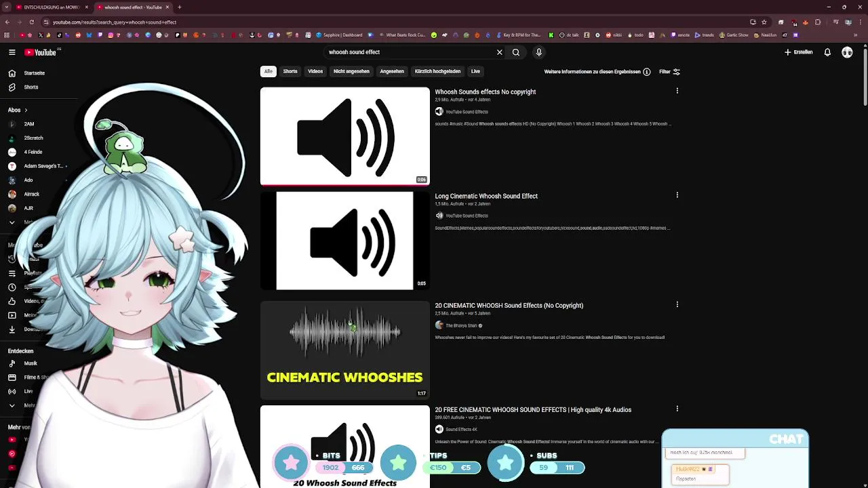Expand more subscriptions with the chevron
The width and height of the screenshot is (868, 488).
point(12,222)
